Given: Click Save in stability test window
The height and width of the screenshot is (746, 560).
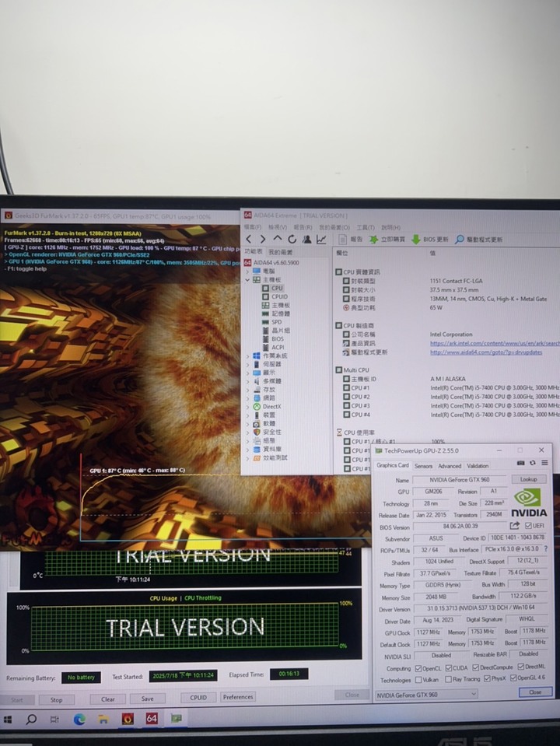Looking at the screenshot, I should tap(148, 699).
